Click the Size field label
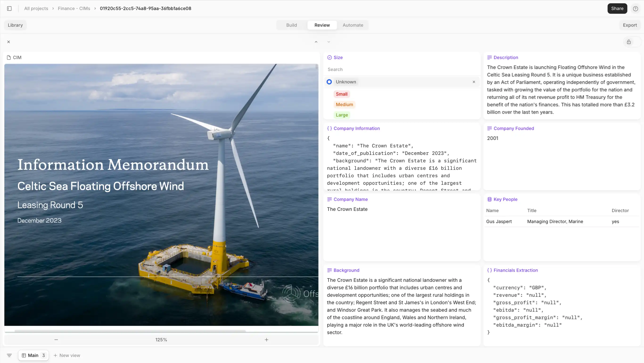 pyautogui.click(x=338, y=58)
